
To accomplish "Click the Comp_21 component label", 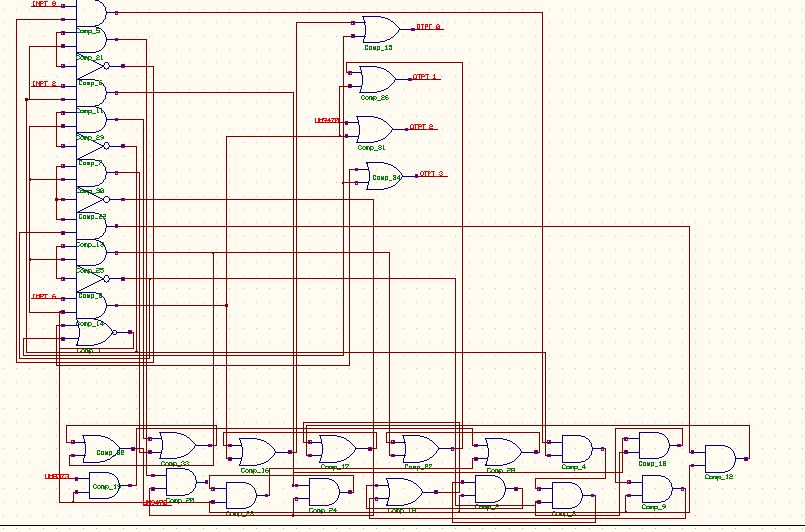I will (x=90, y=58).
